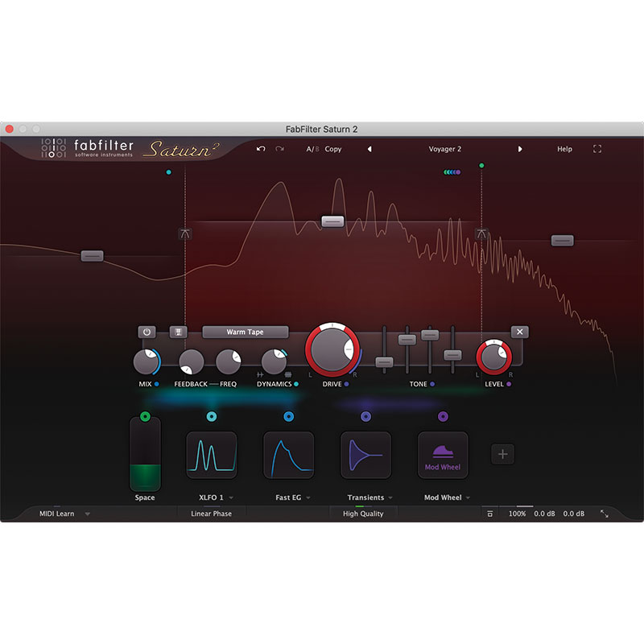Click the Mod Wheel purple source button
This screenshot has height=644, width=644.
point(443,416)
